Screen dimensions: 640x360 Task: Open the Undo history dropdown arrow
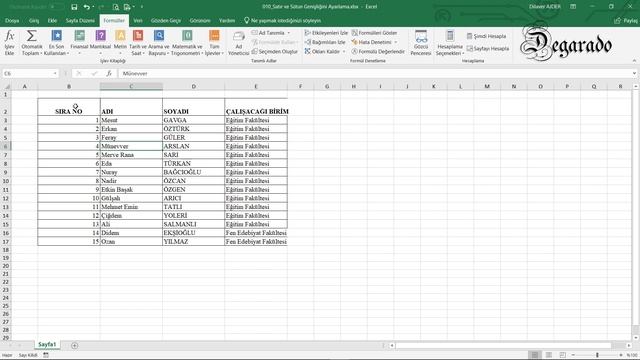pyautogui.click(x=93, y=7)
